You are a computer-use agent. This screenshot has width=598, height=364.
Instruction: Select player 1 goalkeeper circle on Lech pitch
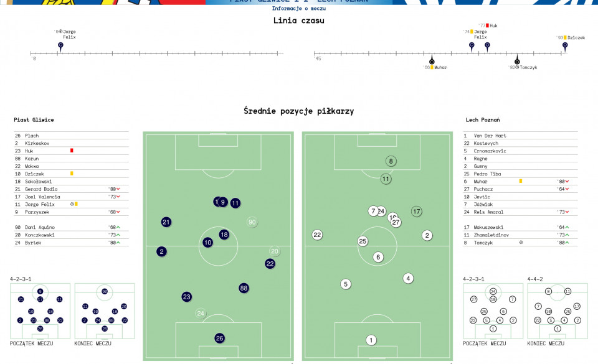371,340
